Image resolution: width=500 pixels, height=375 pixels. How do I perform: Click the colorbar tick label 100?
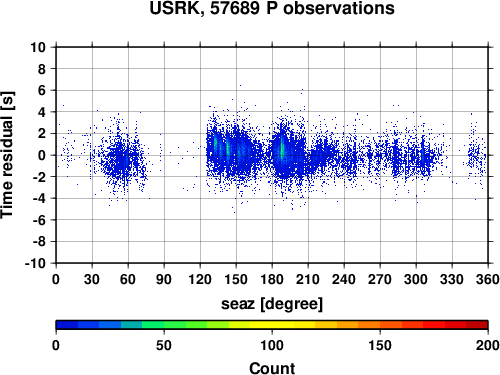click(272, 345)
